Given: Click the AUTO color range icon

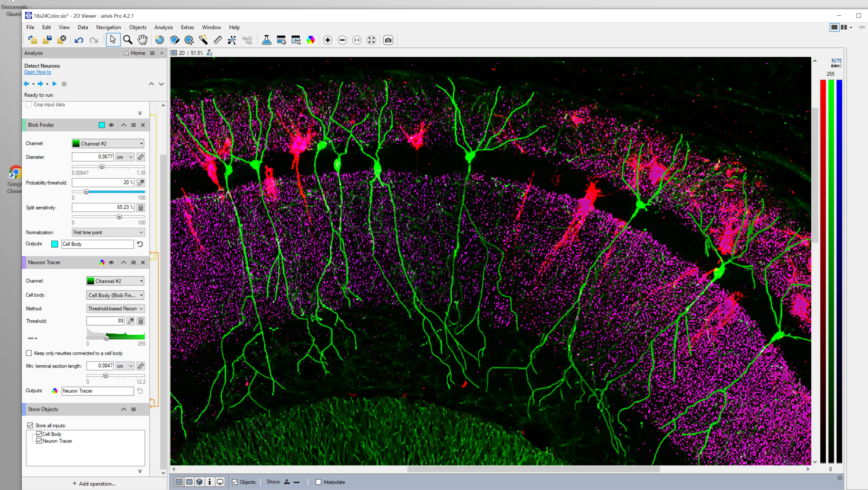Looking at the screenshot, I should tap(836, 63).
